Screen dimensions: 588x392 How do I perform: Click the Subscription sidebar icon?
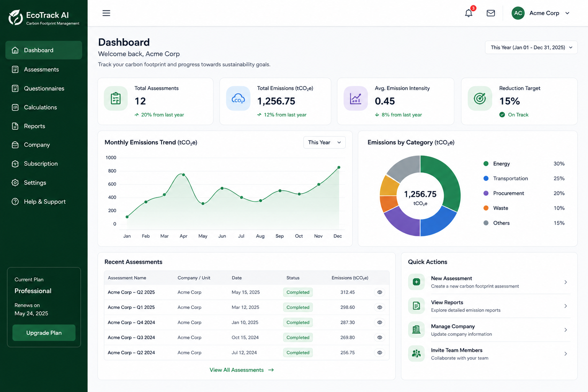click(15, 164)
